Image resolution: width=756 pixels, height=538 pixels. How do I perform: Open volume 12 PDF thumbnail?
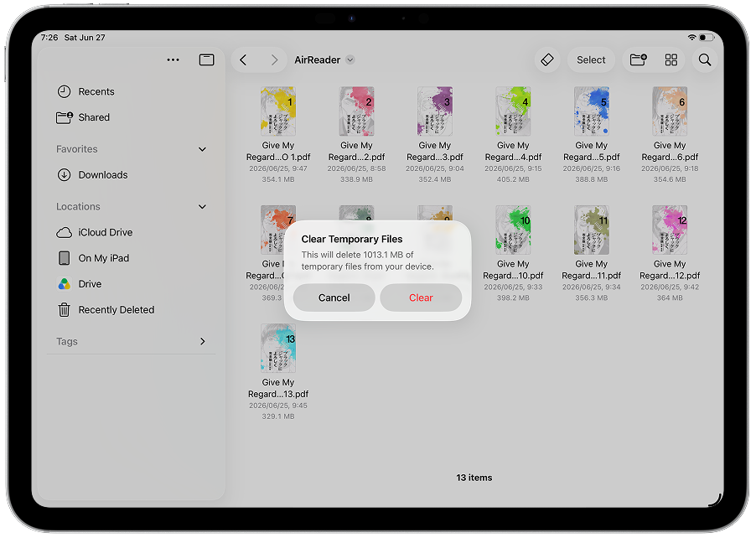tap(670, 230)
